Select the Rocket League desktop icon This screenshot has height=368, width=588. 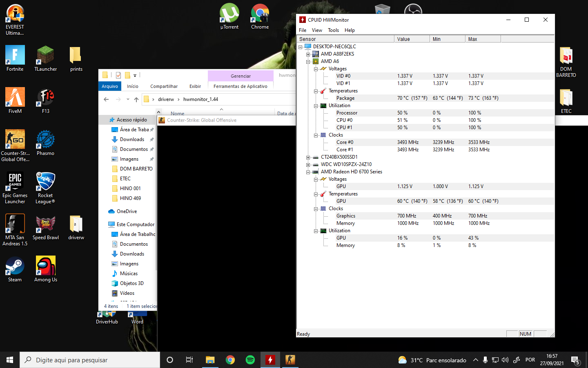45,188
